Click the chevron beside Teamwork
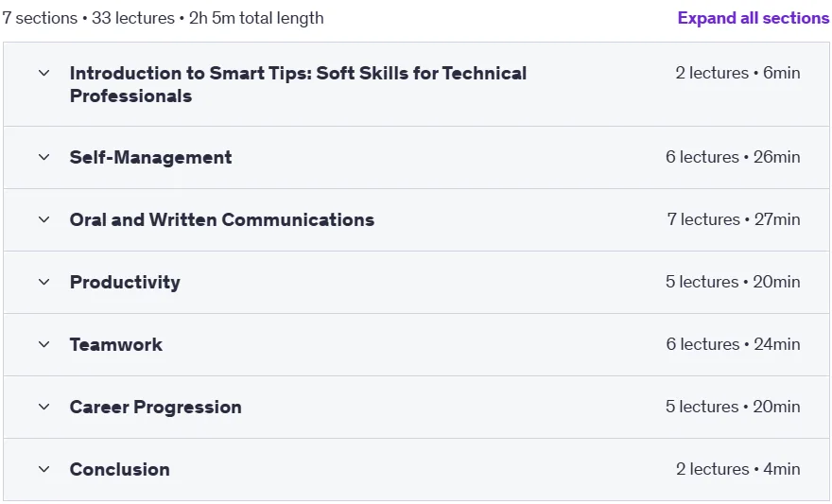The height and width of the screenshot is (504, 832). point(44,344)
